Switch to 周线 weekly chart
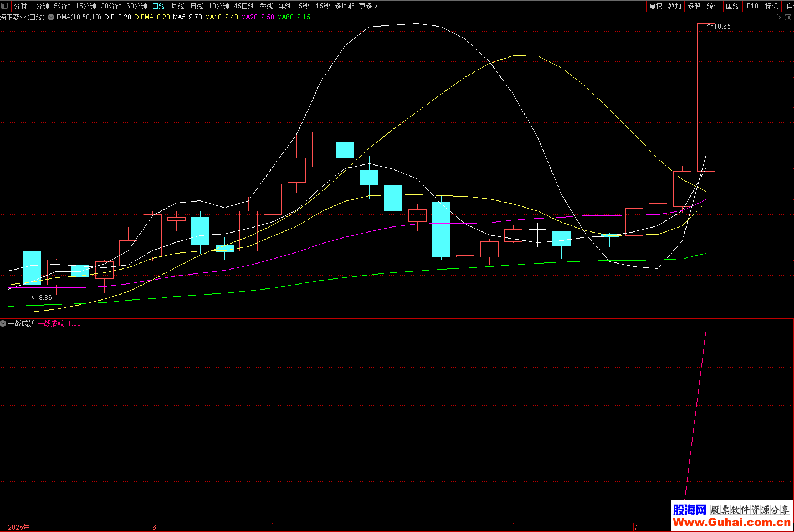This screenshot has width=794, height=532. 178,6
